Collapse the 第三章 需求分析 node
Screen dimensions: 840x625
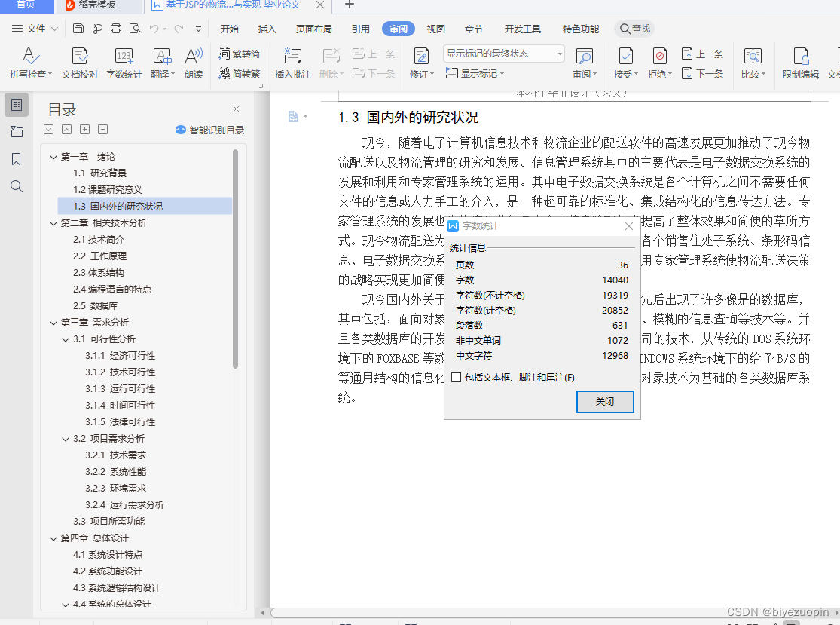pyautogui.click(x=53, y=323)
